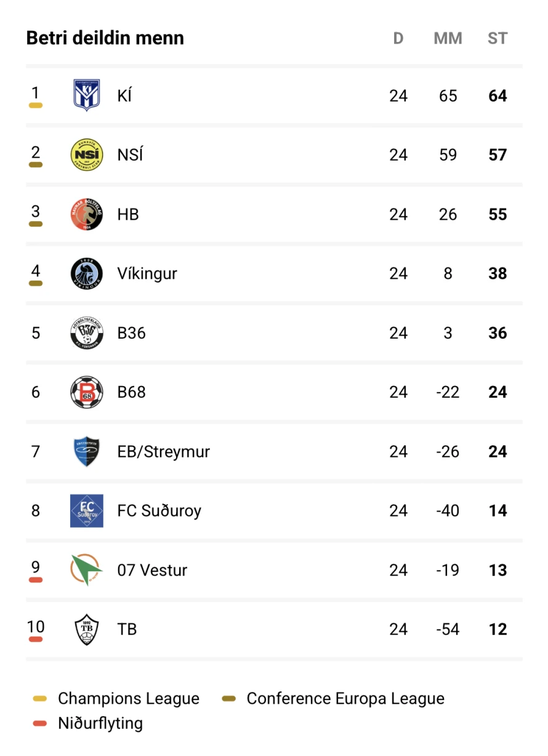Open the Víkingur team logo
The height and width of the screenshot is (756, 548).
87,273
